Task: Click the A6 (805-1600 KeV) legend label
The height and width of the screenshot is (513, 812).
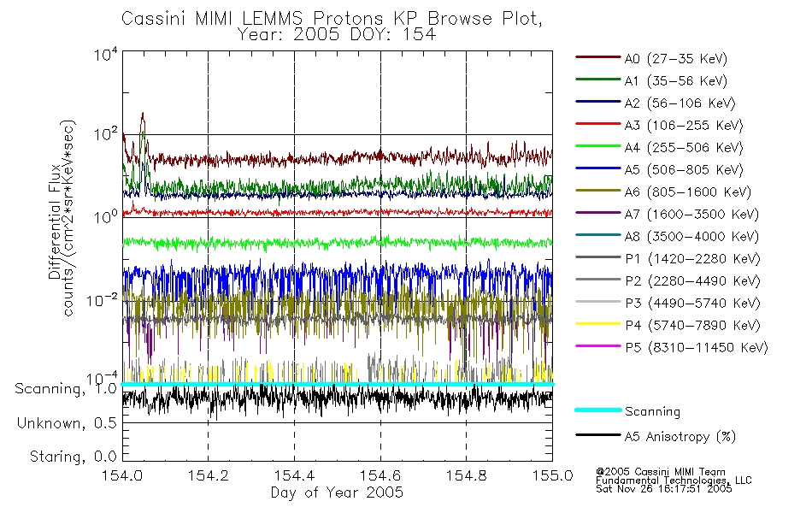Action: pyautogui.click(x=688, y=192)
